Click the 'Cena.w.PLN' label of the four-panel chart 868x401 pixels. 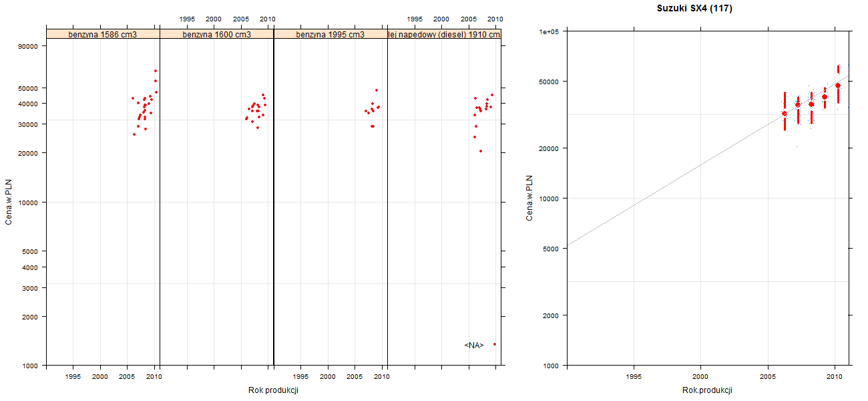click(9, 201)
